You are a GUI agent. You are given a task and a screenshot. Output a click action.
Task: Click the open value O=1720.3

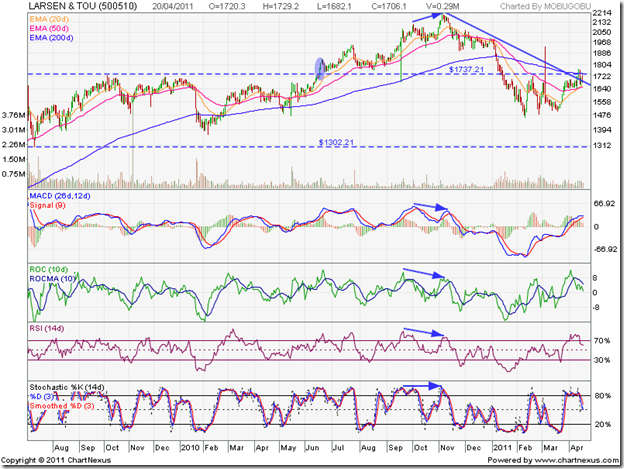227,6
